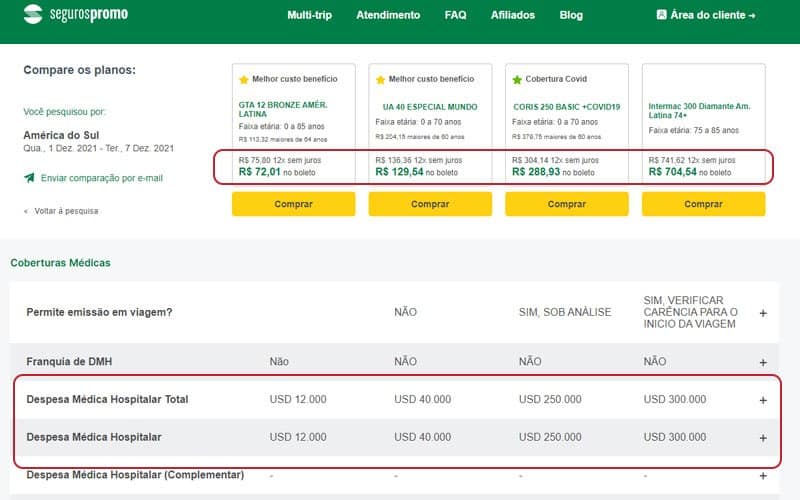Buy the Coris 250 Basic +Covid19 plan
Viewport: 800px width, 500px height.
pyautogui.click(x=567, y=204)
